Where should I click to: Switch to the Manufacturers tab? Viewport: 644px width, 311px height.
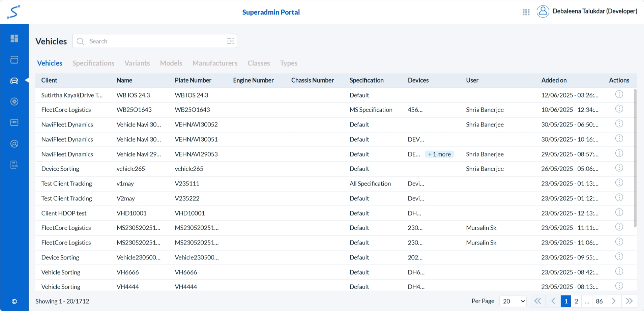click(215, 63)
